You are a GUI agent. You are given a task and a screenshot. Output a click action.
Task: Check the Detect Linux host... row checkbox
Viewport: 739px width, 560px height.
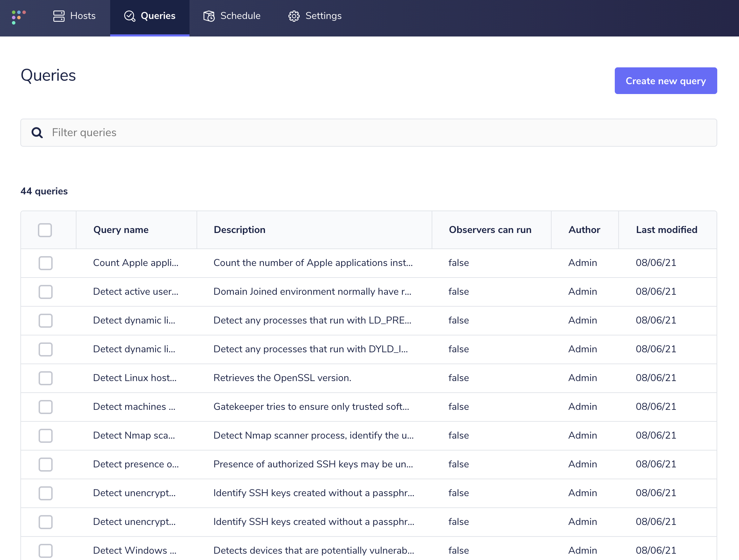[x=46, y=378]
